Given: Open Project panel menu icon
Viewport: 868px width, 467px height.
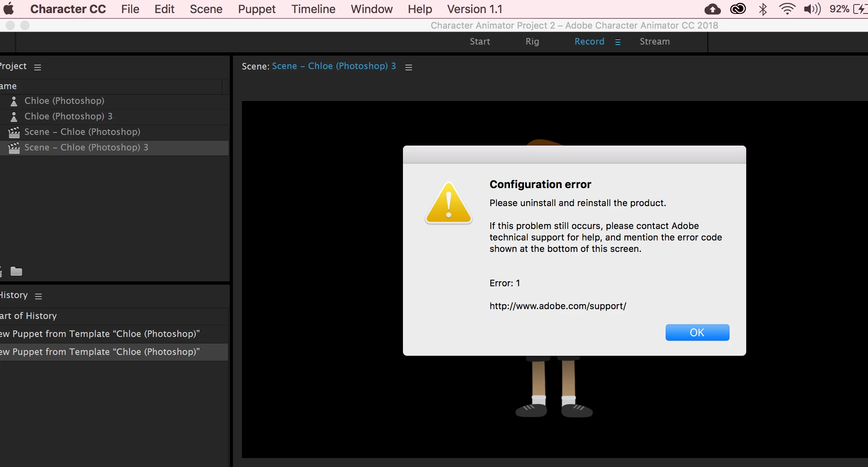Looking at the screenshot, I should 38,67.
